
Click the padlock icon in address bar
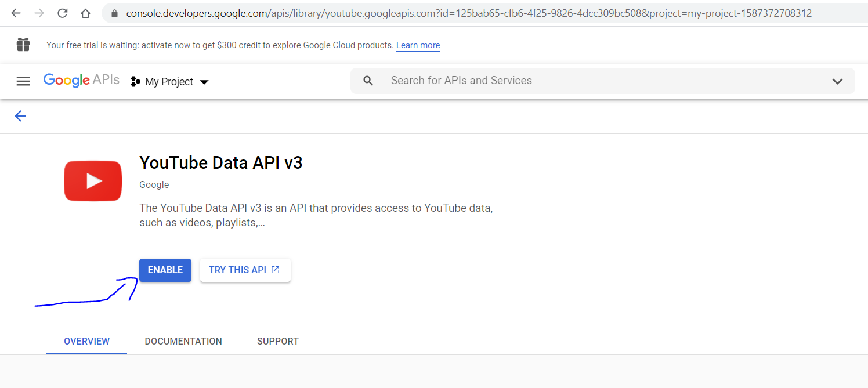click(114, 13)
